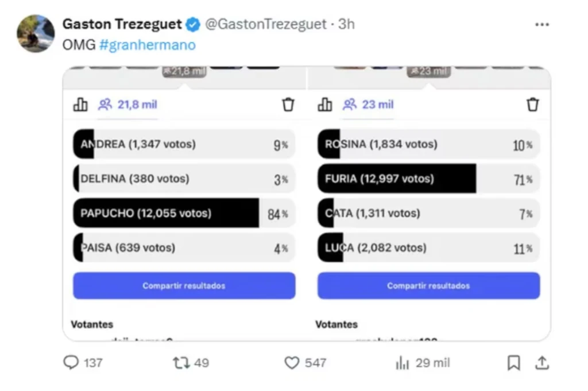This screenshot has height=391, width=588.
Task: Delete the right poll with trash icon
Action: pos(533,104)
